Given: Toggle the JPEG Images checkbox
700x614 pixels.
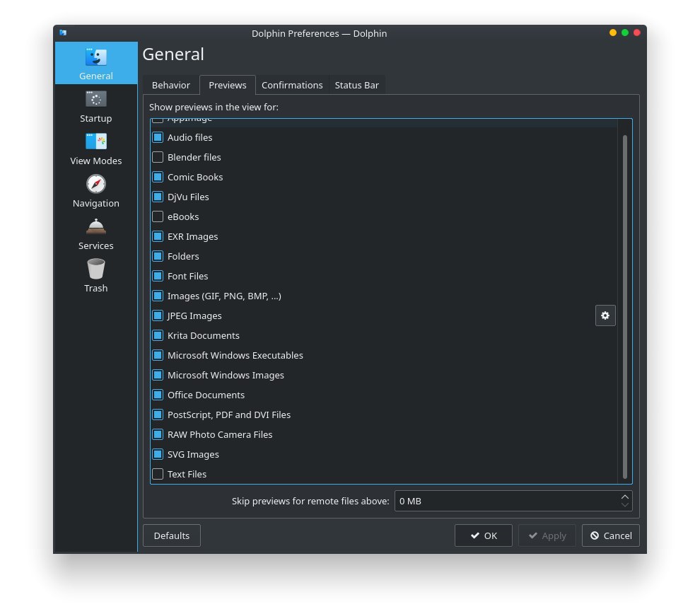Looking at the screenshot, I should coord(158,315).
